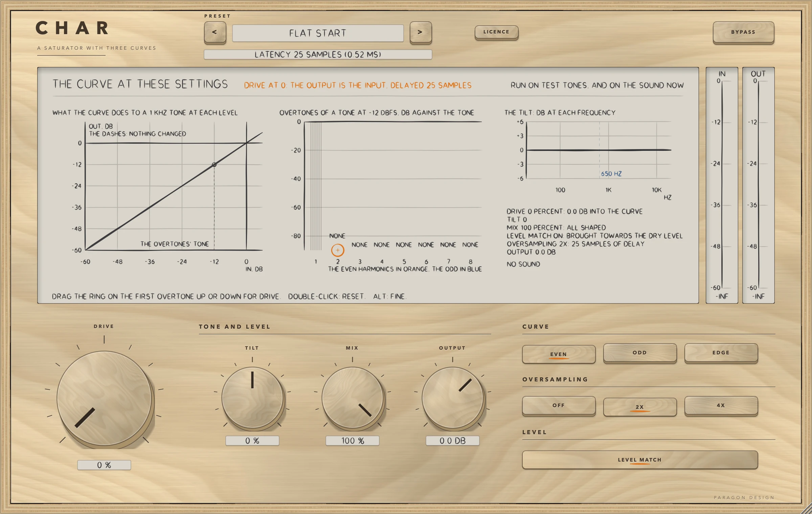Viewport: 812px width, 514px height.
Task: Open the FLAT START preset selector
Action: (318, 33)
